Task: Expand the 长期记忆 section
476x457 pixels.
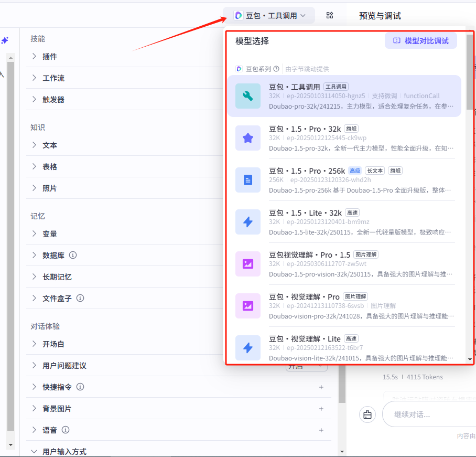Action: (x=57, y=277)
